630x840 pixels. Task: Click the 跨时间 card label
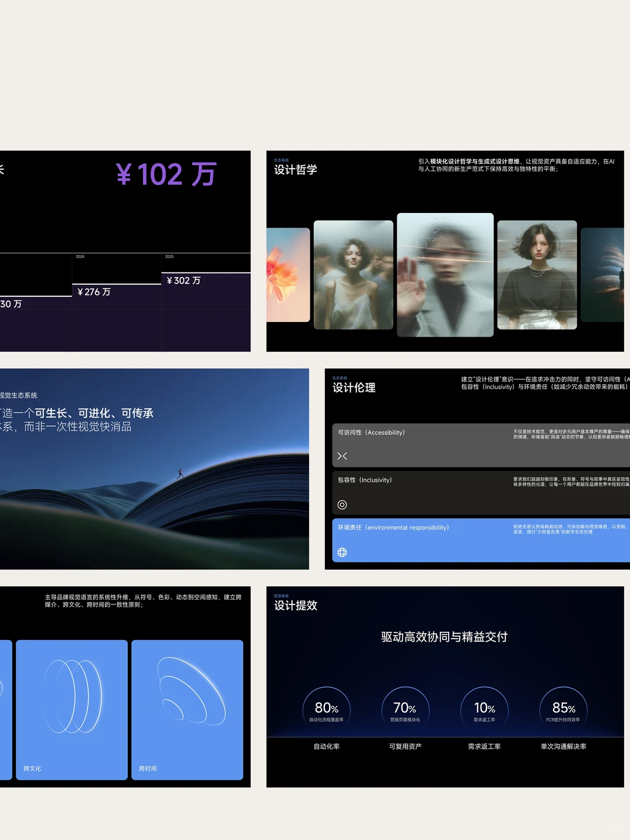click(148, 769)
